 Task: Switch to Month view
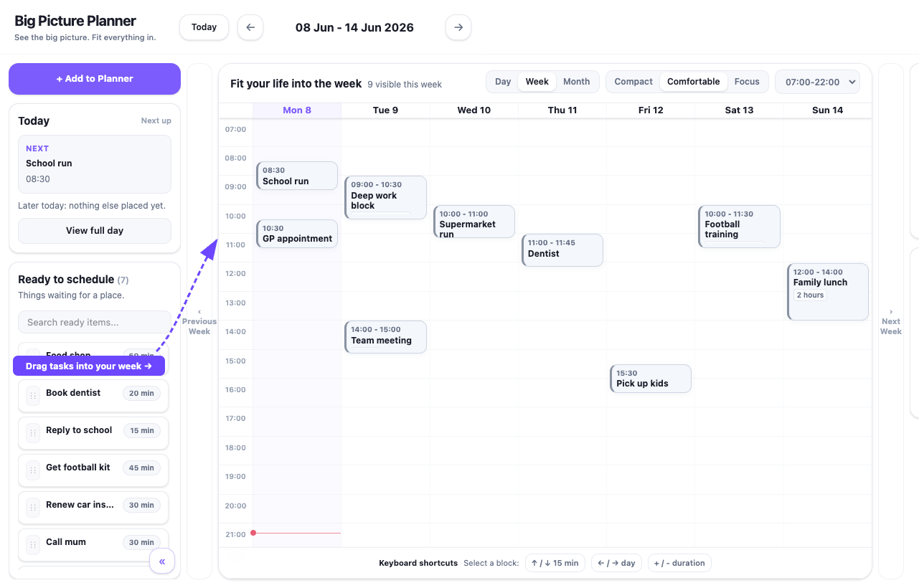(x=577, y=82)
